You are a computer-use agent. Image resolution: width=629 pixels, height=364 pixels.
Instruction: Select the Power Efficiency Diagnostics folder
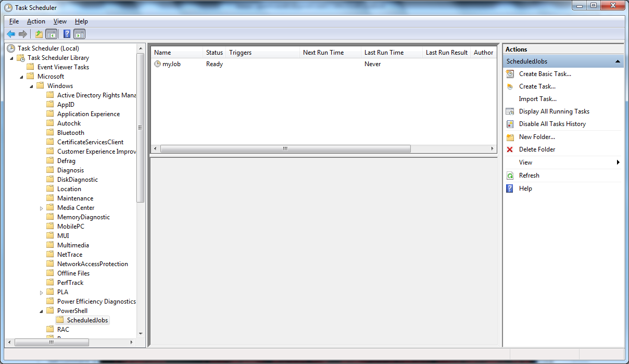(96, 302)
